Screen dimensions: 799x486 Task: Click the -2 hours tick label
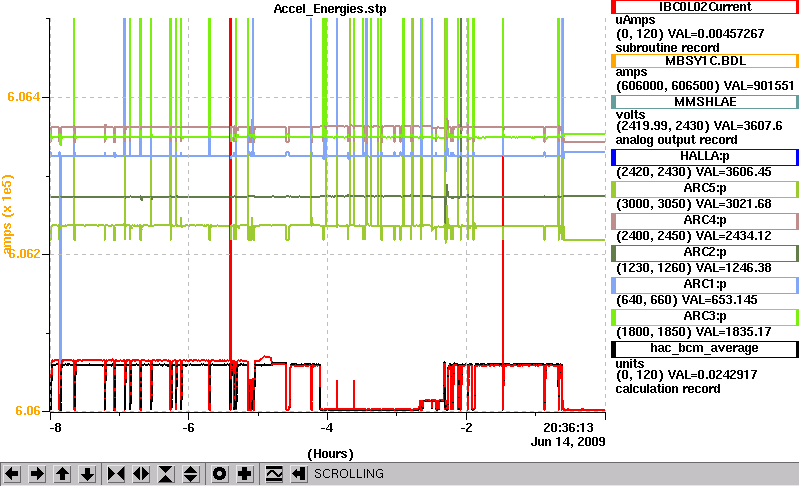pyautogui.click(x=466, y=427)
